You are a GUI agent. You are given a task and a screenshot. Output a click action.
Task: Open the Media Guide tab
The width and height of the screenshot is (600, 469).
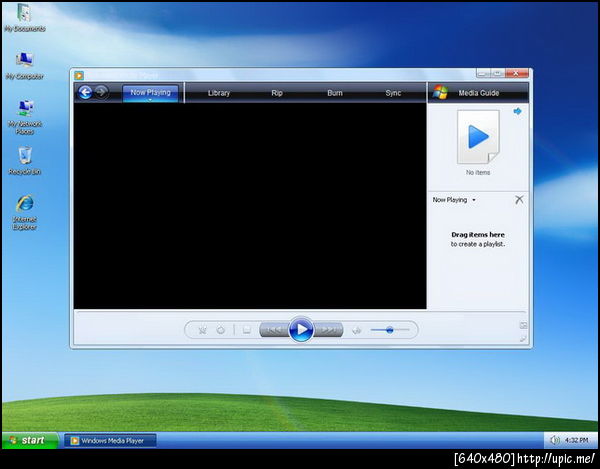(x=478, y=93)
